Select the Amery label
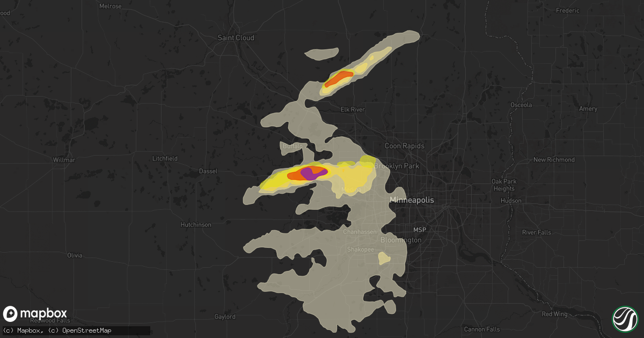 (588, 109)
